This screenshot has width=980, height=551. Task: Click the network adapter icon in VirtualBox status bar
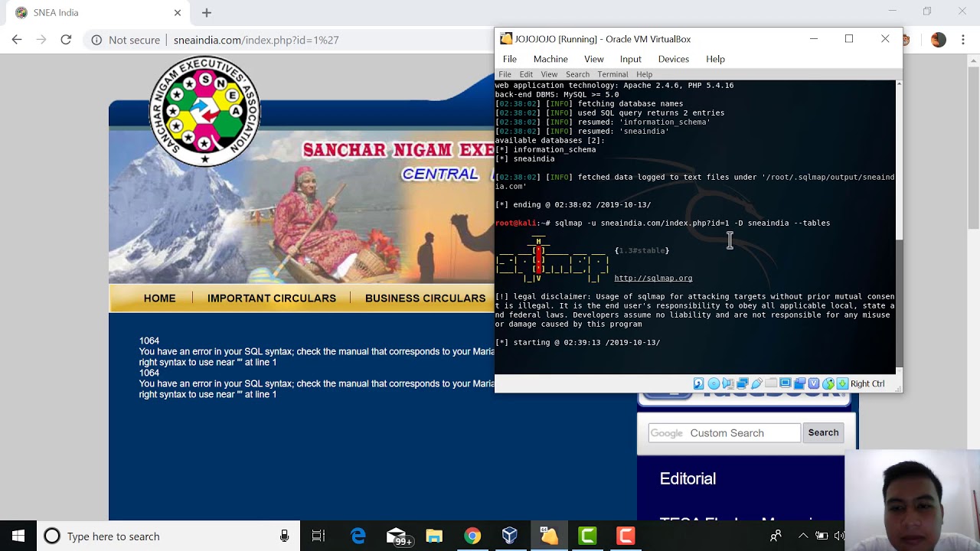click(742, 383)
